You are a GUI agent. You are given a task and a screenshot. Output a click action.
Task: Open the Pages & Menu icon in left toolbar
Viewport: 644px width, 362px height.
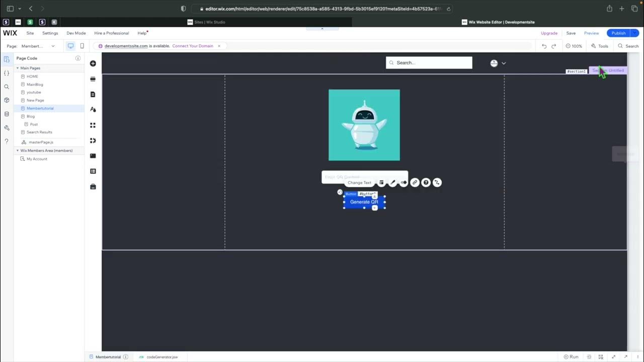coord(93,95)
